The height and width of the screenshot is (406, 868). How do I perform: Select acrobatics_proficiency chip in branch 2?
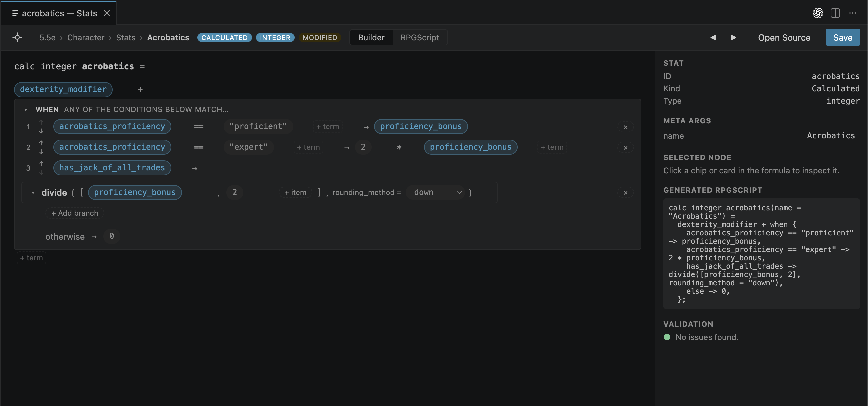coord(112,147)
